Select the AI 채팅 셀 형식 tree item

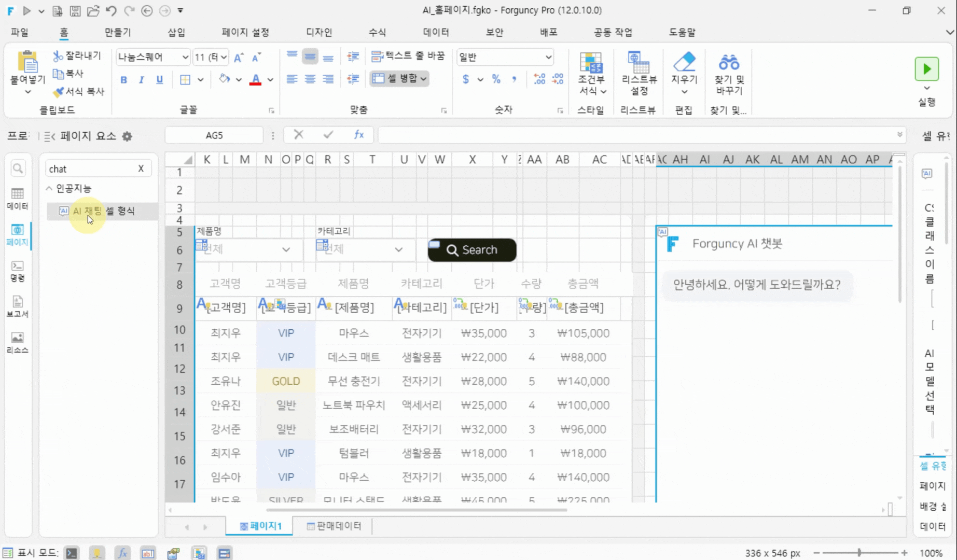[103, 211]
